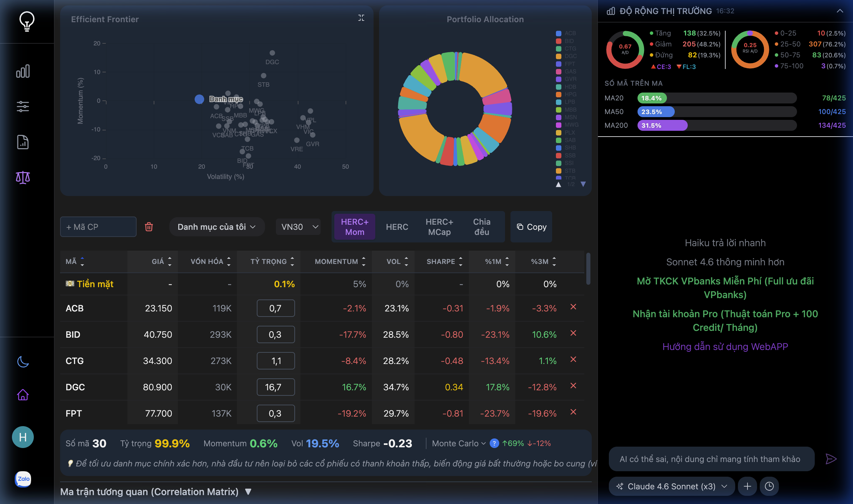This screenshot has height=504, width=853.
Task: Switch to the HERC tab
Action: pos(397,227)
